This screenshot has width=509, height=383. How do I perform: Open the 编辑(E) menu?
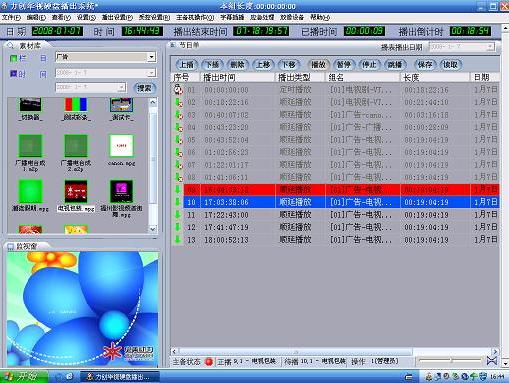click(36, 17)
